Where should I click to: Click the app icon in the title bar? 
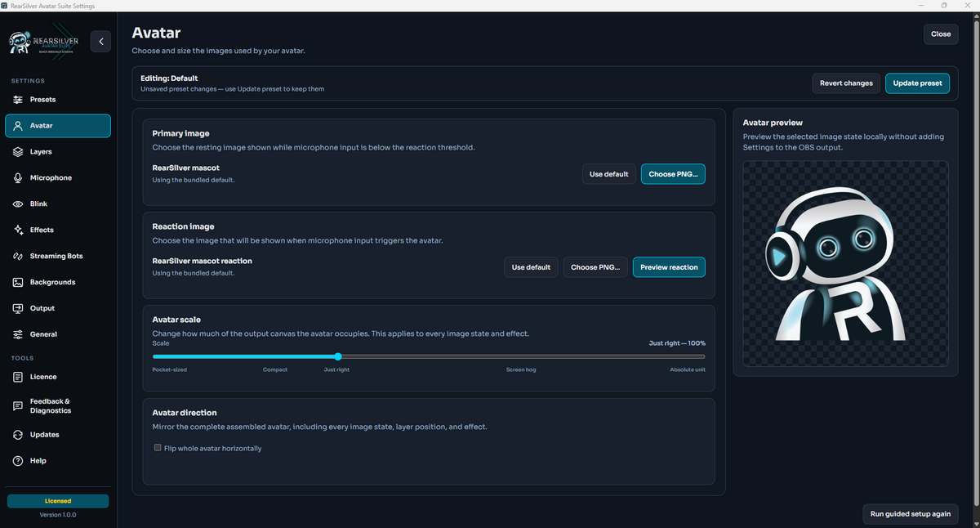(6, 6)
